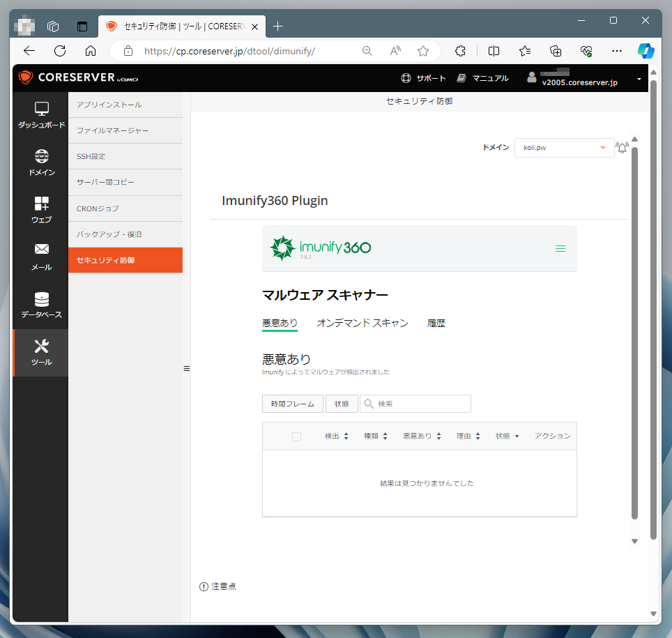
Task: Select the 悪意あり tab
Action: click(x=280, y=324)
